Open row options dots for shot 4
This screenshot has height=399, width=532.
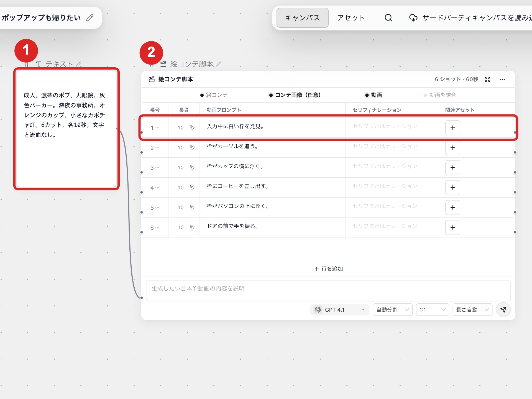[157, 188]
